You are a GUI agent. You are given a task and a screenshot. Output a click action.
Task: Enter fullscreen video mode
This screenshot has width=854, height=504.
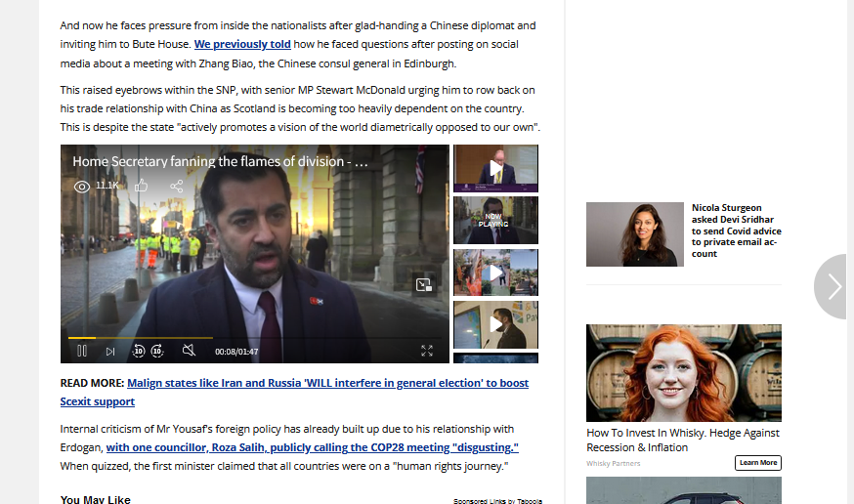click(427, 351)
